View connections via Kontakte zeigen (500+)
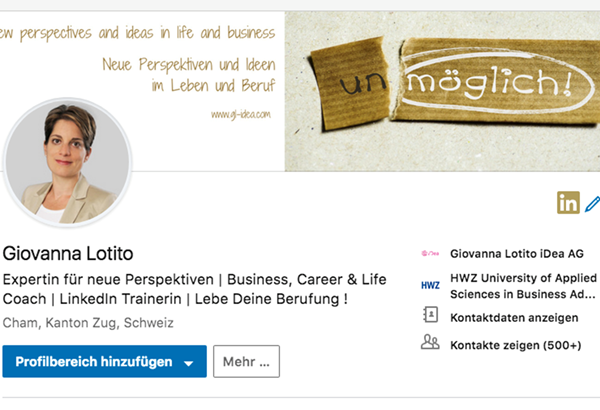This screenshot has height=410, width=600. pos(514,343)
